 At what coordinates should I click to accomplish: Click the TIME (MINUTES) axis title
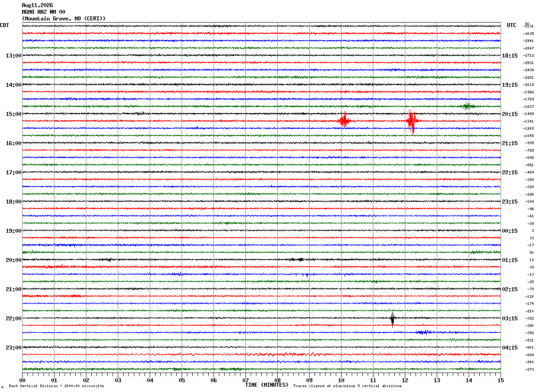pyautogui.click(x=267, y=385)
